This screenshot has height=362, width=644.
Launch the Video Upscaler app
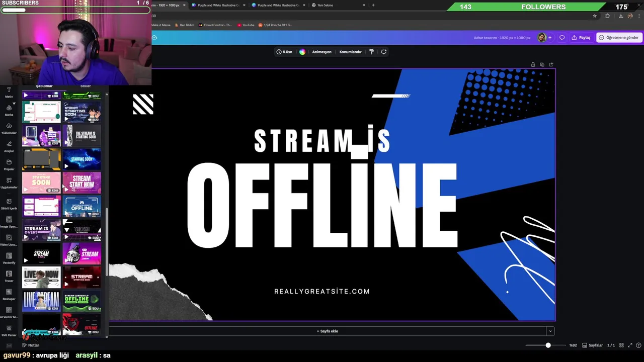(9, 240)
